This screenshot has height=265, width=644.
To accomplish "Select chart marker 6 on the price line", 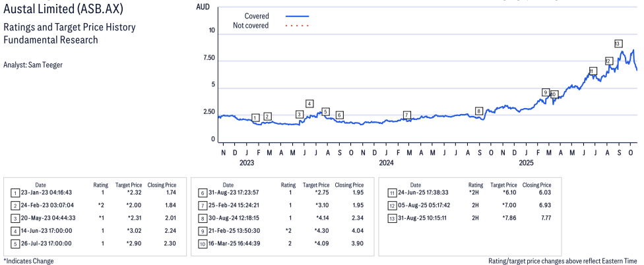I will (x=339, y=115).
